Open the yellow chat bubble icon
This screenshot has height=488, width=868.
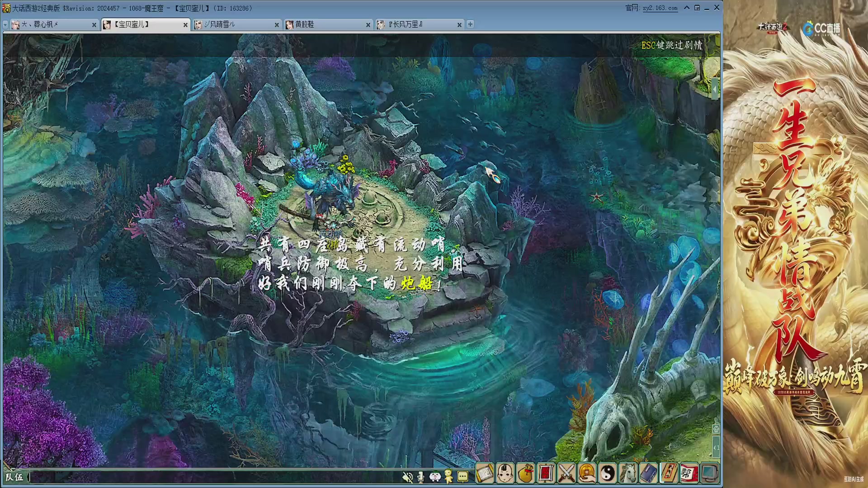click(462, 477)
